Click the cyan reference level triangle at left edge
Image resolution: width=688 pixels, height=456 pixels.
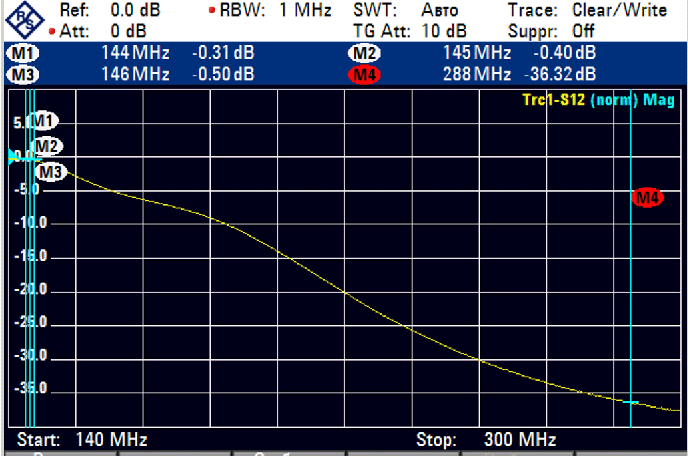coord(13,156)
